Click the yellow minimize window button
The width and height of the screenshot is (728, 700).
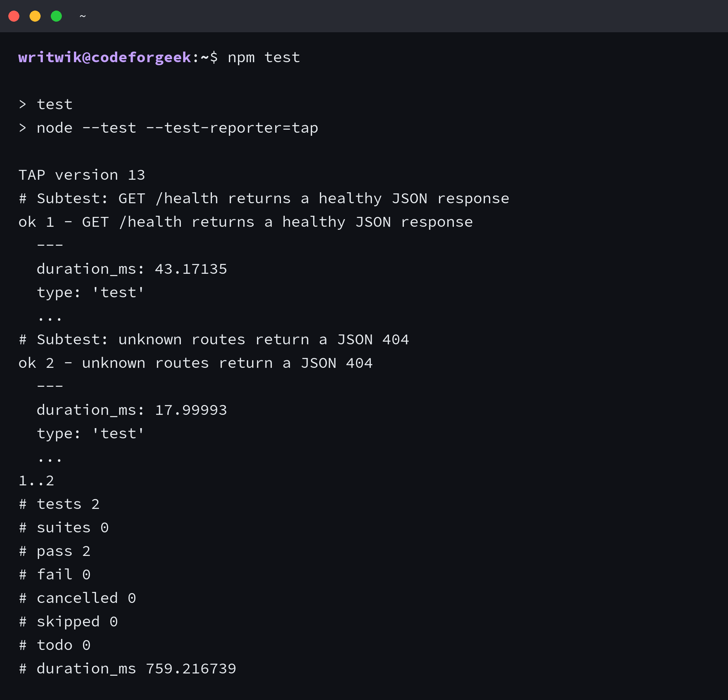pos(35,16)
